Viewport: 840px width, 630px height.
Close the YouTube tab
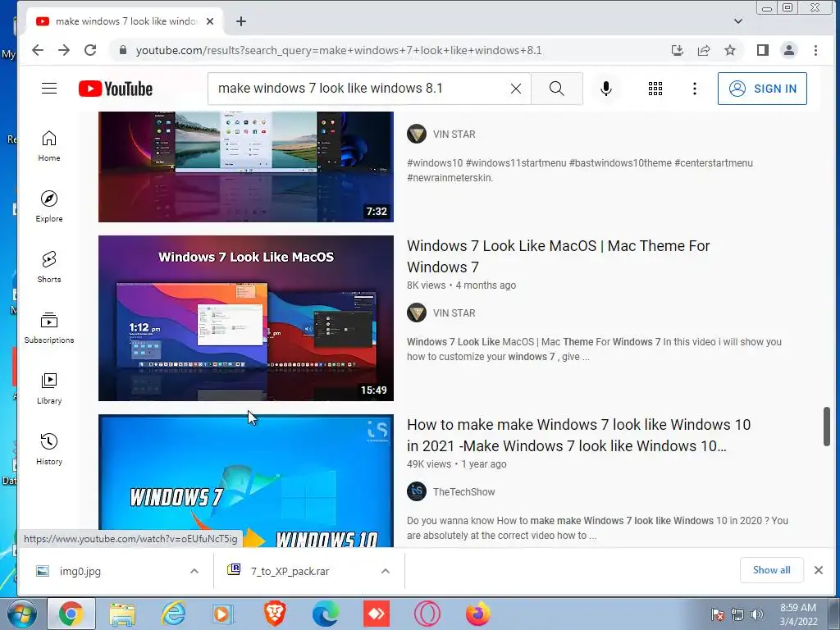click(x=210, y=21)
